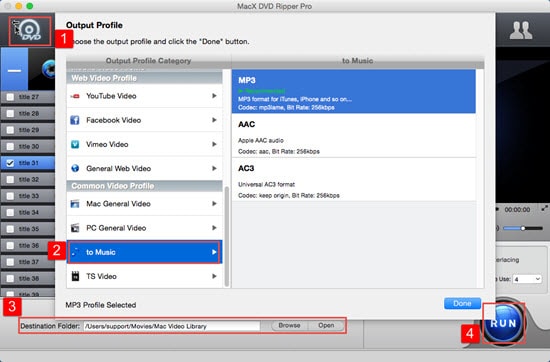The height and width of the screenshot is (362, 550).
Task: Check the title 38 checkbox
Action: pos(11,279)
